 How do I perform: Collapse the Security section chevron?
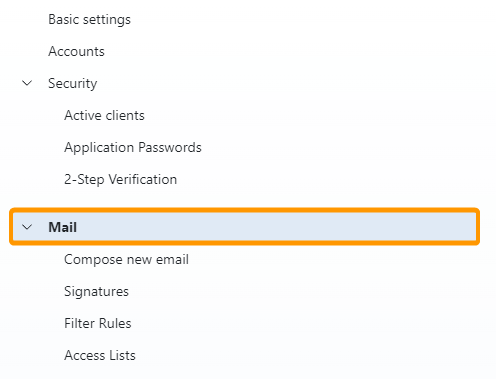click(27, 83)
